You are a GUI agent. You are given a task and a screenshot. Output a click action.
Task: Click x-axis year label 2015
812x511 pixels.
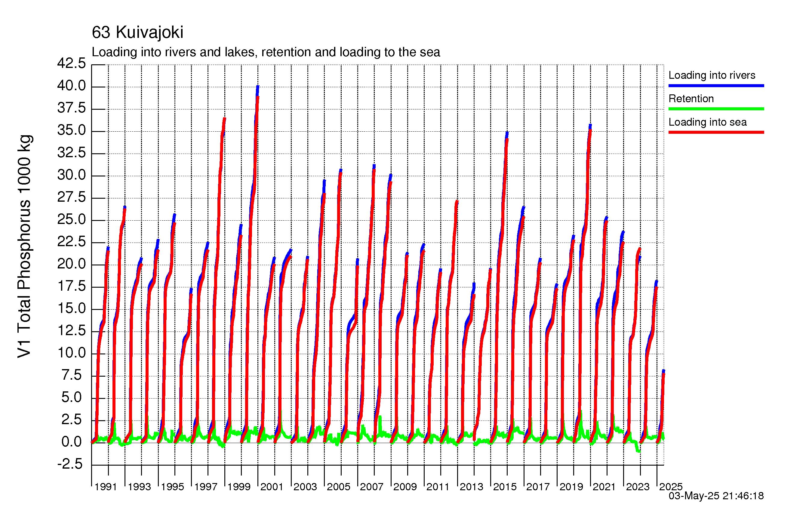[505, 487]
